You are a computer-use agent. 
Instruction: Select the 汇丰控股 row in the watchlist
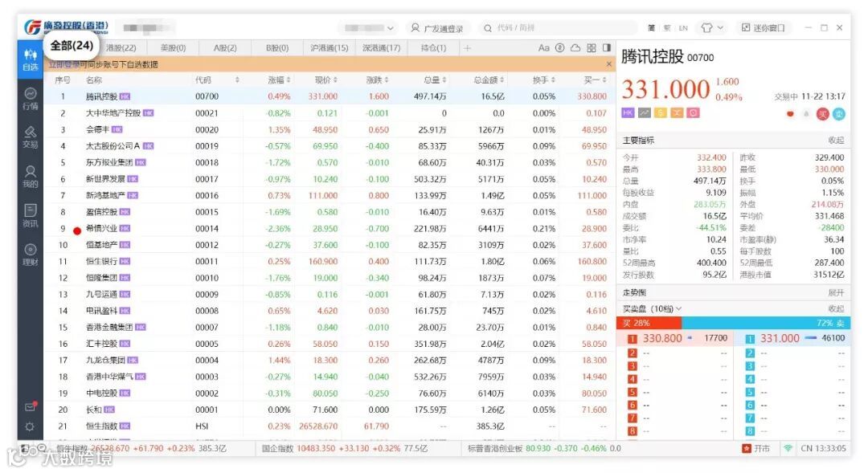[330, 344]
